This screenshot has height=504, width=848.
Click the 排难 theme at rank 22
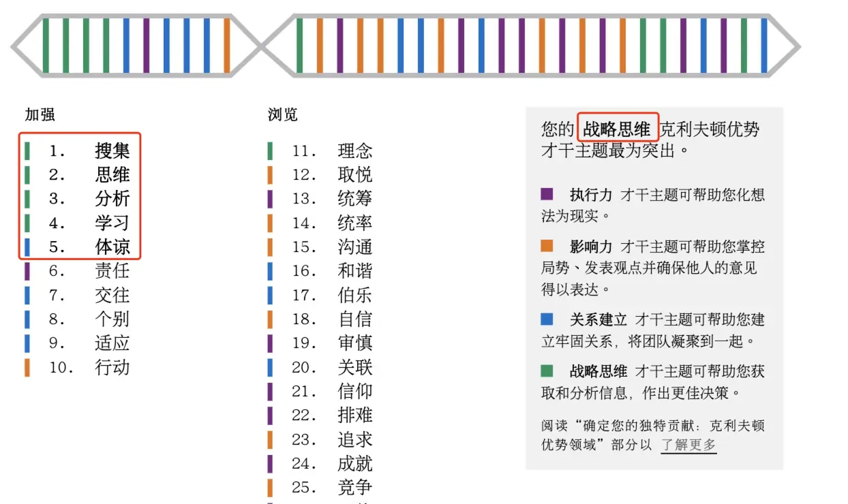click(x=354, y=415)
